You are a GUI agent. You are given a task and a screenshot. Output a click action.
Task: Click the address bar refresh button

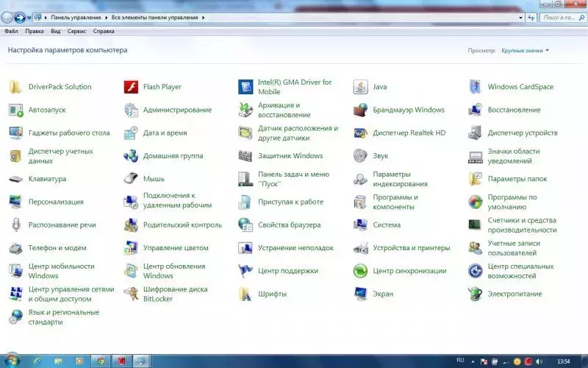pyautogui.click(x=531, y=18)
